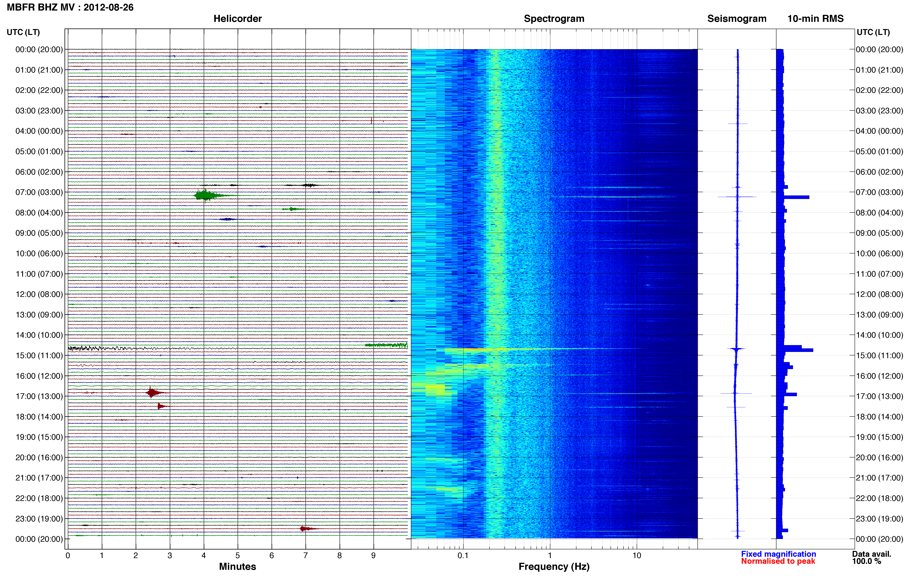This screenshot has width=924, height=578.
Task: Click tick label '5' on the Minutes axis
Action: coord(238,556)
